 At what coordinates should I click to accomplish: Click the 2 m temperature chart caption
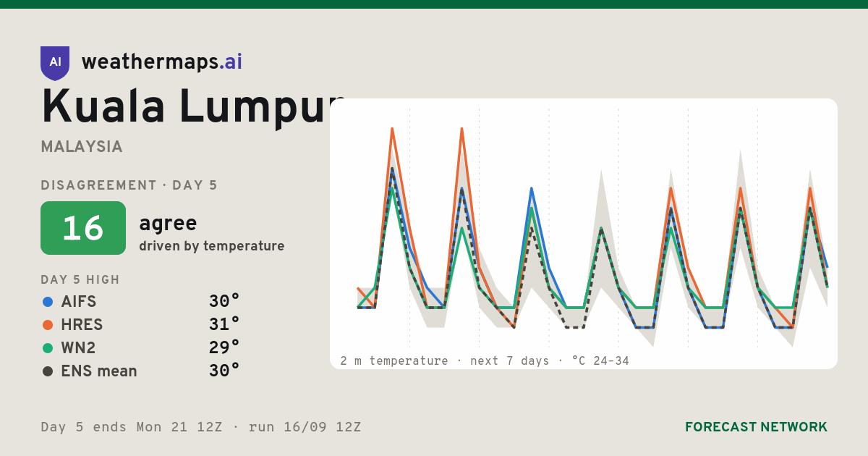(485, 360)
